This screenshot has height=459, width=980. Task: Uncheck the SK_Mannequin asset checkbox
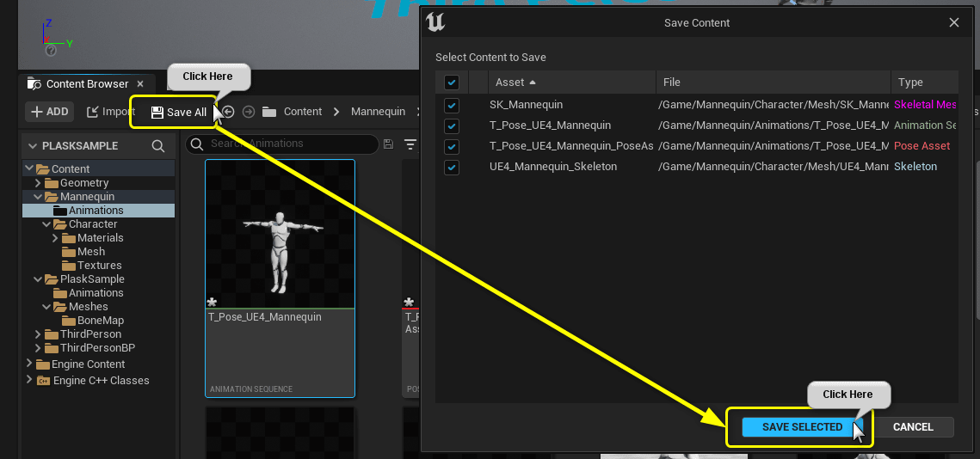pos(451,105)
